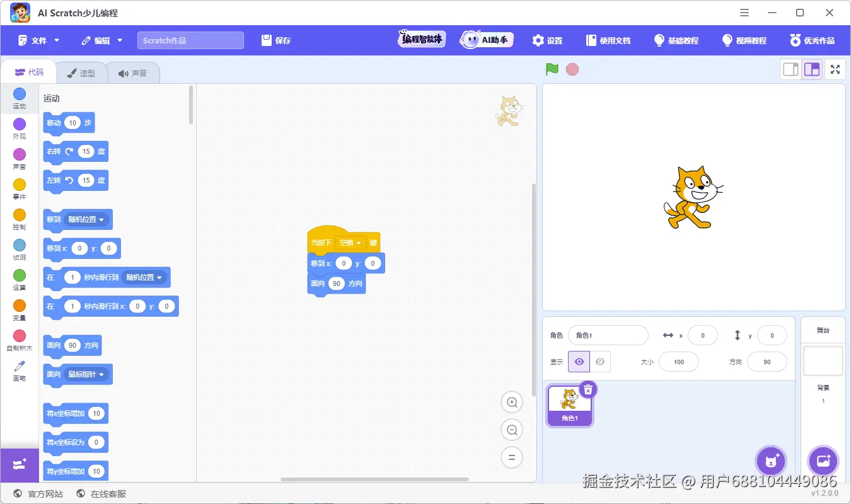Open the 文件 (File) menu

[37, 40]
